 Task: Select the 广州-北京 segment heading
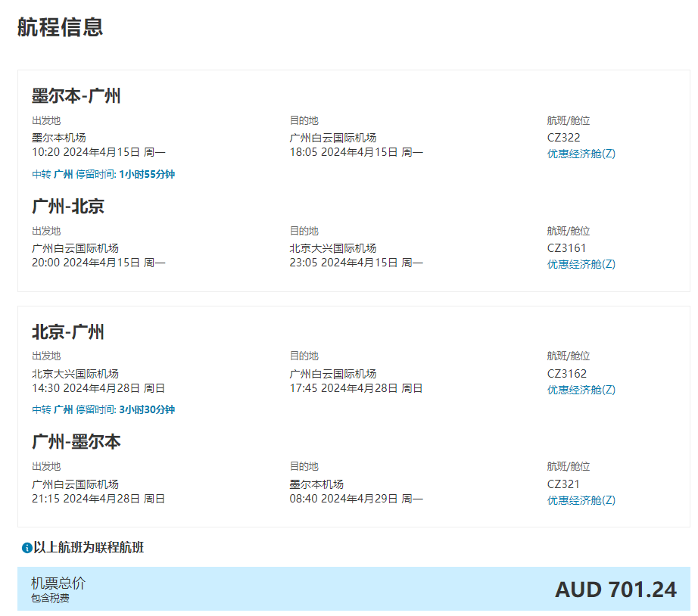coord(67,207)
